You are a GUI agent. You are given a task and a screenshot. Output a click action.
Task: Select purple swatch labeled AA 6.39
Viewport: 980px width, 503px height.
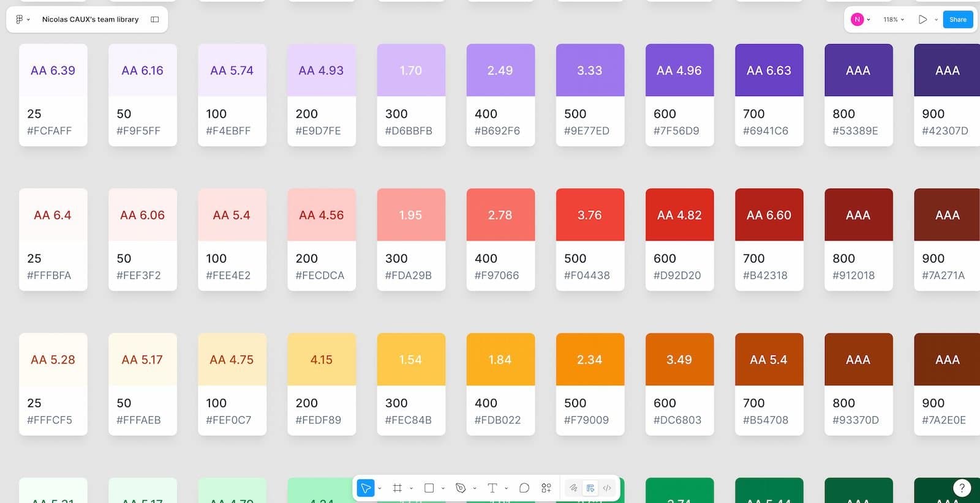(53, 70)
